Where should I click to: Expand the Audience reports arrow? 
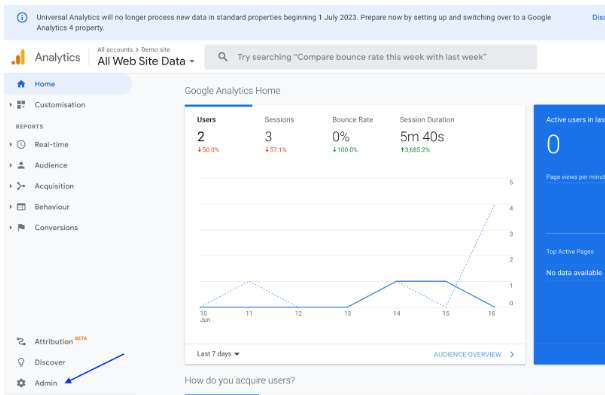click(x=10, y=165)
